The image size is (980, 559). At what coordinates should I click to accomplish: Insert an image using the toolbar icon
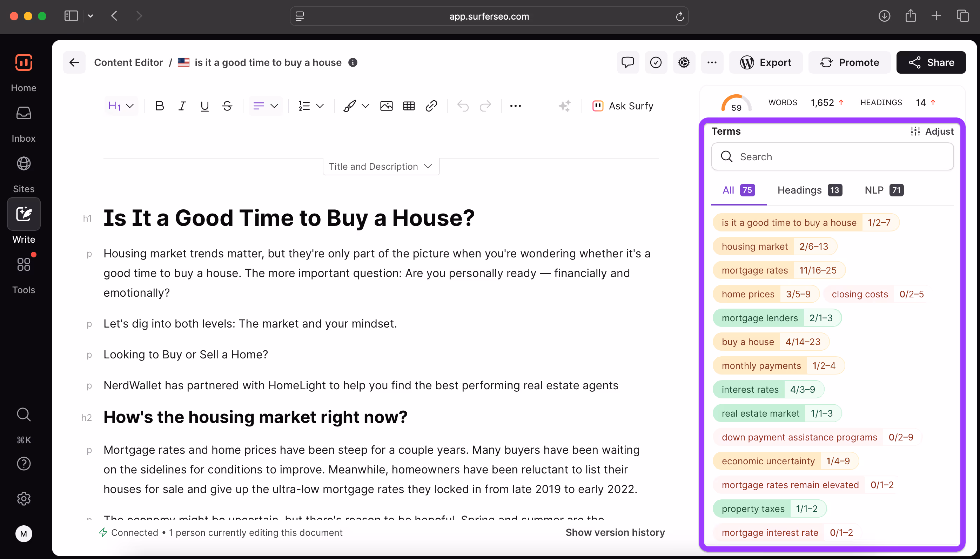[x=386, y=106]
